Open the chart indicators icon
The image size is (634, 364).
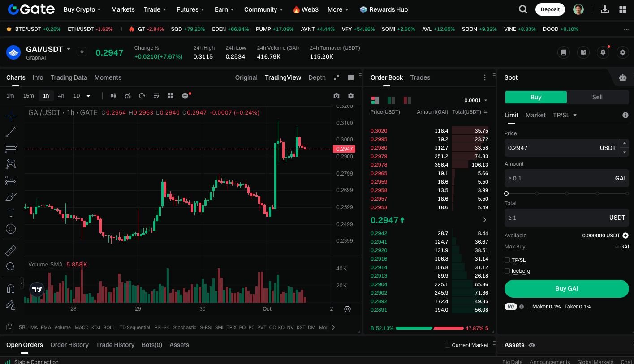tap(128, 96)
